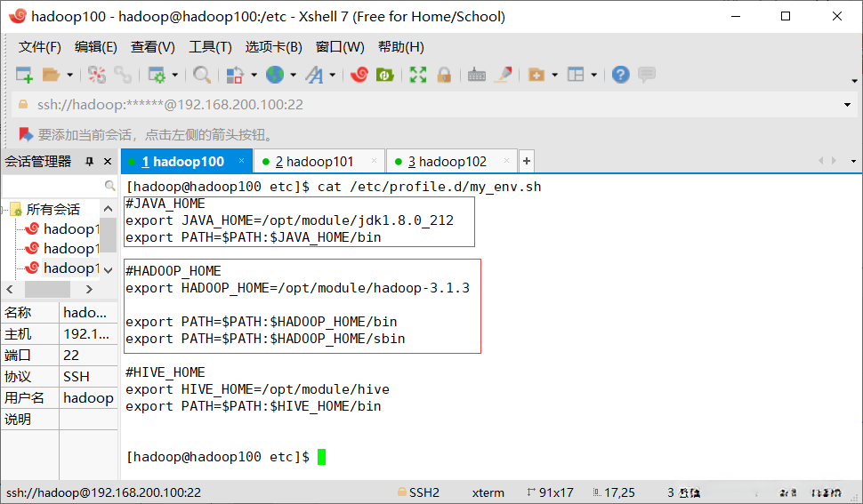Select the second hadoop session entry
The image size is (863, 504).
(x=64, y=249)
